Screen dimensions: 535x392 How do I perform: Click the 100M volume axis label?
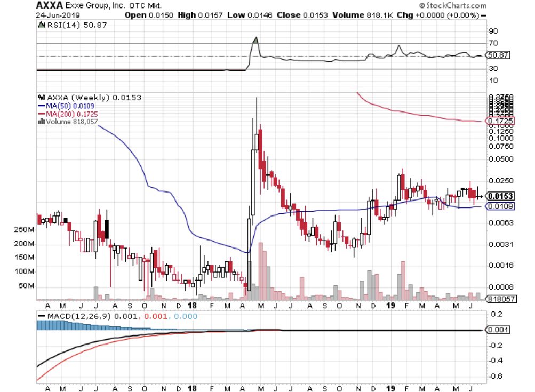pos(24,271)
